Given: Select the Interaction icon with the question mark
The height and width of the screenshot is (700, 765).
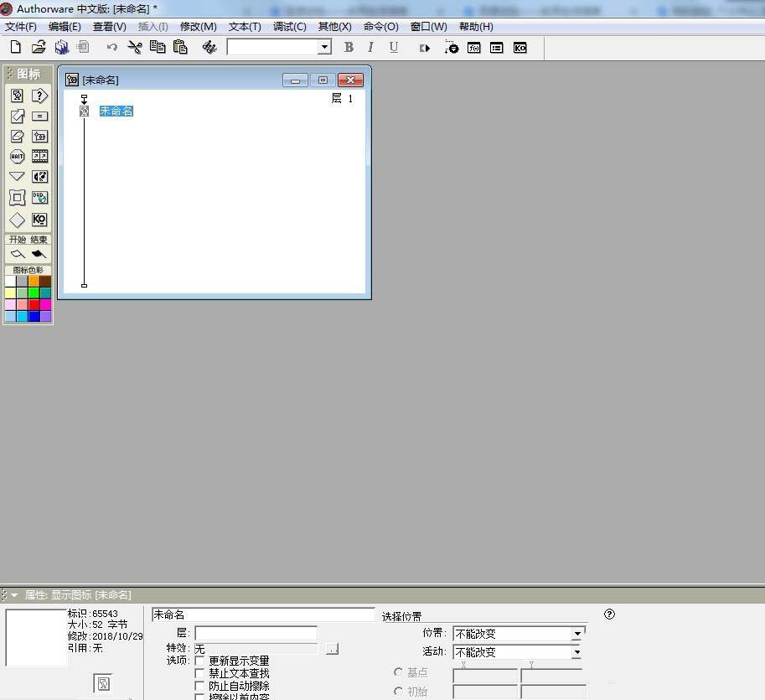Looking at the screenshot, I should pos(39,96).
